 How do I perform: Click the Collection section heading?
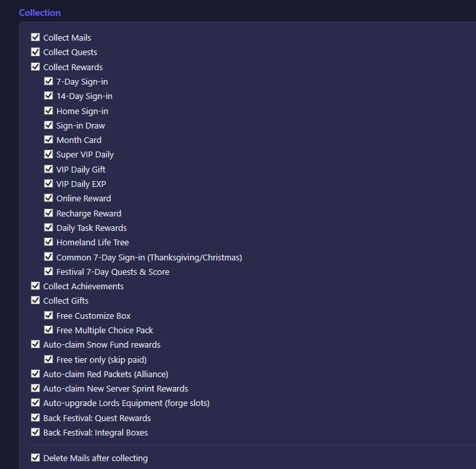tap(40, 12)
